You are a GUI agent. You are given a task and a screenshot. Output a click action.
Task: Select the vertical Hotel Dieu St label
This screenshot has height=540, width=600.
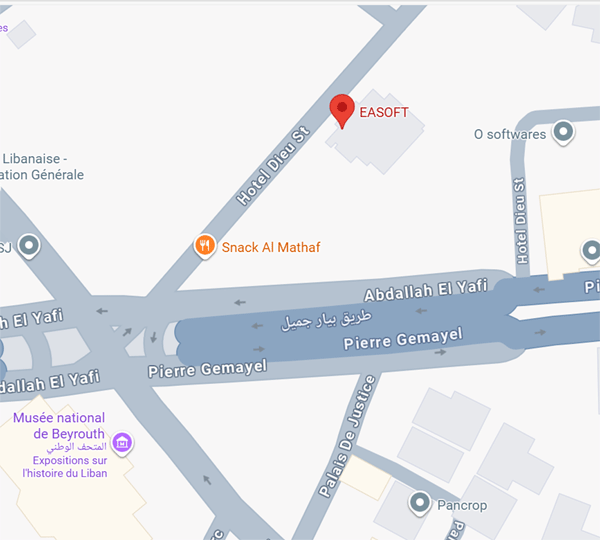coord(521,221)
